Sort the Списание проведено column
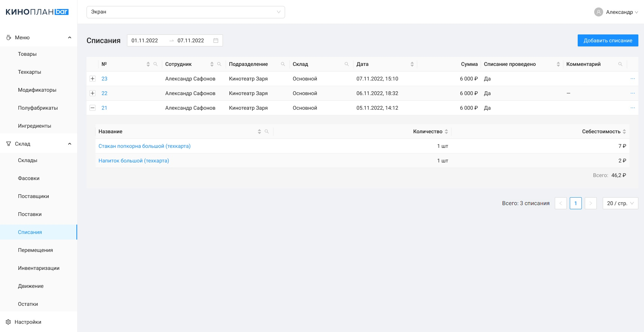 point(558,64)
